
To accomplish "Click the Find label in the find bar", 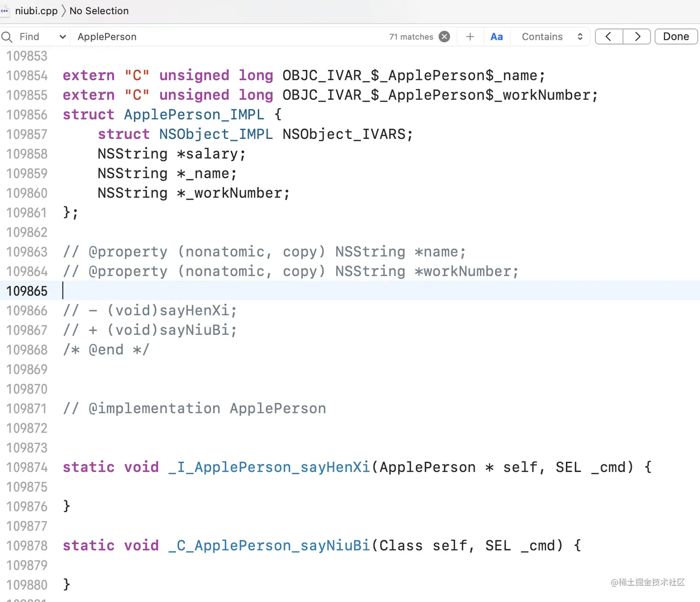I will coord(29,37).
